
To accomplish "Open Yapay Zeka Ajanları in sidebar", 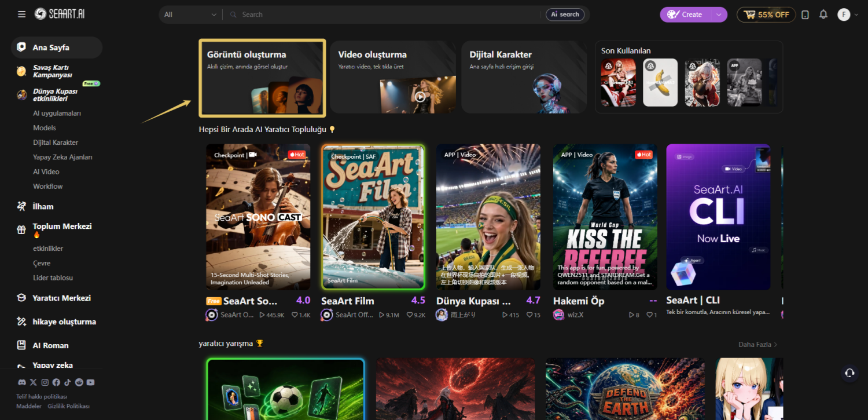I will click(x=62, y=157).
